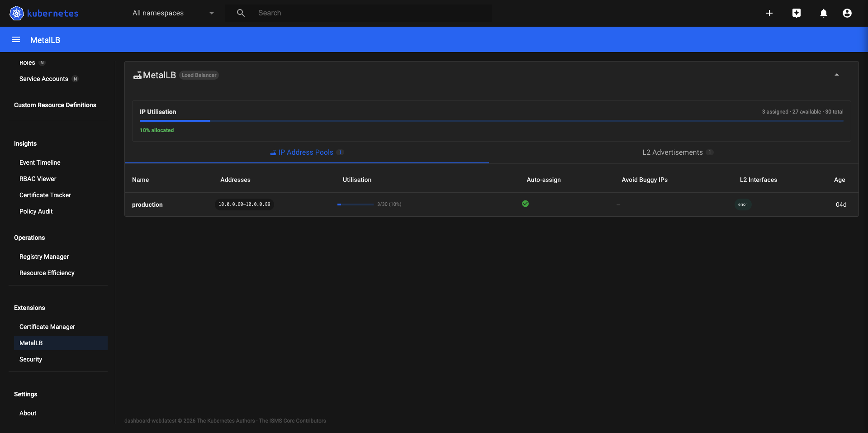868x433 pixels.
Task: Click the 3 assigned 27 available summary
Action: [x=803, y=112]
